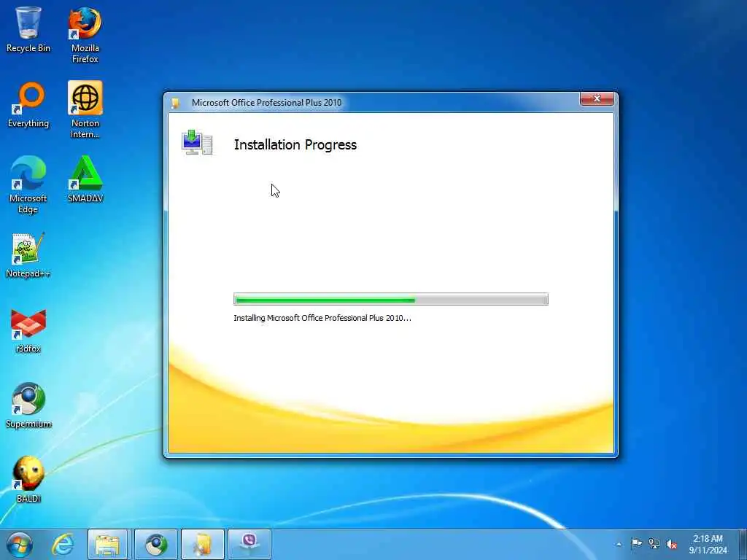
Task: Switch to Supermium in the taskbar
Action: point(156,545)
